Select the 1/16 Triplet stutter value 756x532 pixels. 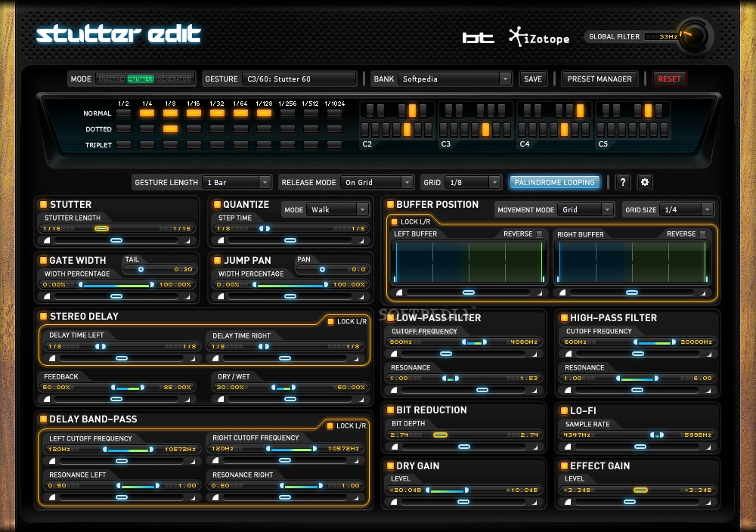pos(194,144)
